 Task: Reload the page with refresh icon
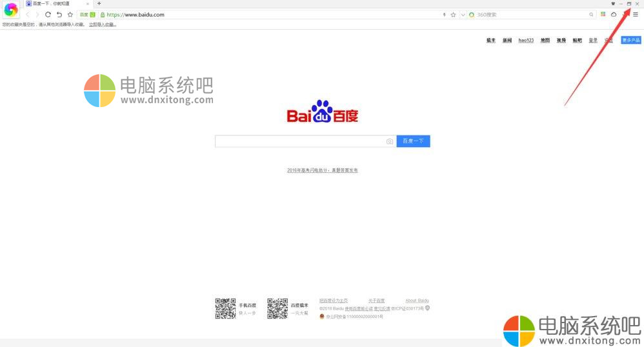pyautogui.click(x=48, y=14)
